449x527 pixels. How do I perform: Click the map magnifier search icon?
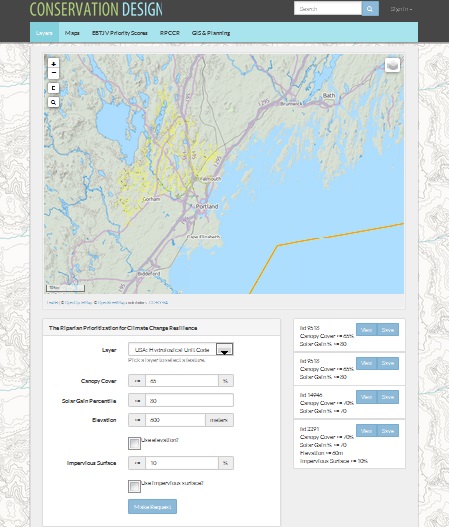[x=53, y=102]
